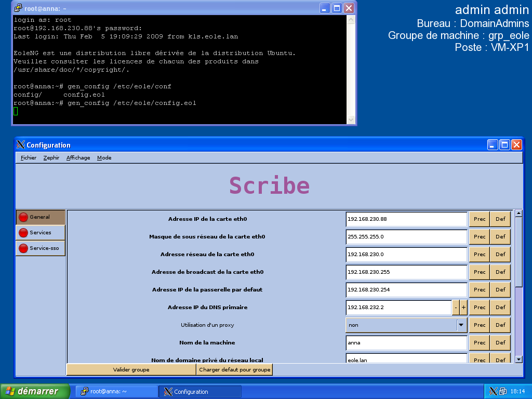
Task: Open the Mode menu
Action: (x=104, y=158)
